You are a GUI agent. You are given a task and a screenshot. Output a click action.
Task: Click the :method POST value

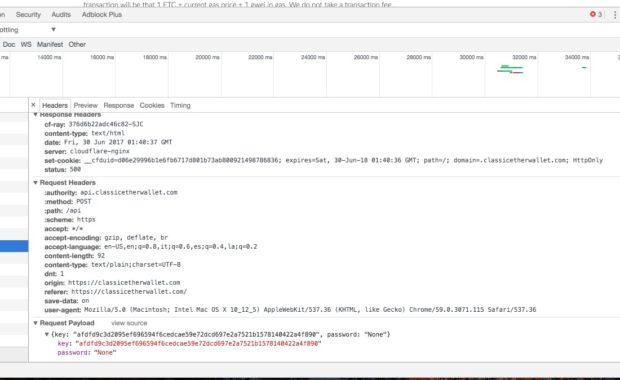point(83,201)
